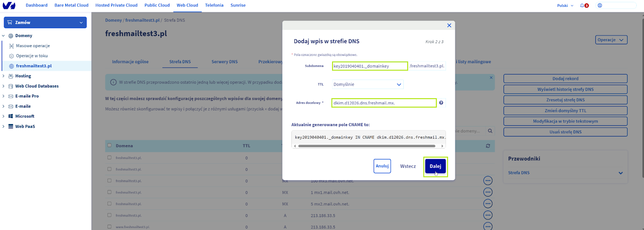Open the Hosted Private Cloud menu item
The width and height of the screenshot is (644, 230).
116,5
